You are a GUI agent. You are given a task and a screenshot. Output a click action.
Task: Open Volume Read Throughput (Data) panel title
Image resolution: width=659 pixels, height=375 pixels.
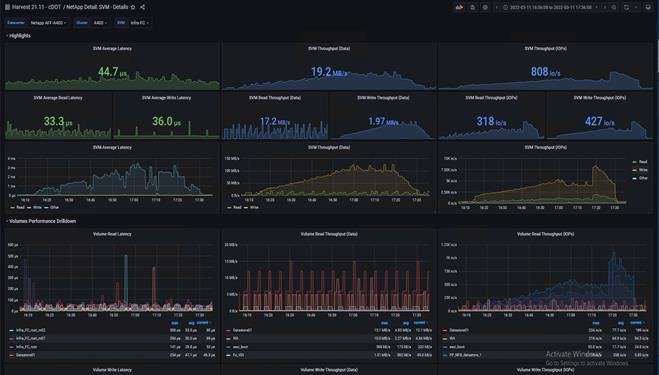[x=329, y=234]
